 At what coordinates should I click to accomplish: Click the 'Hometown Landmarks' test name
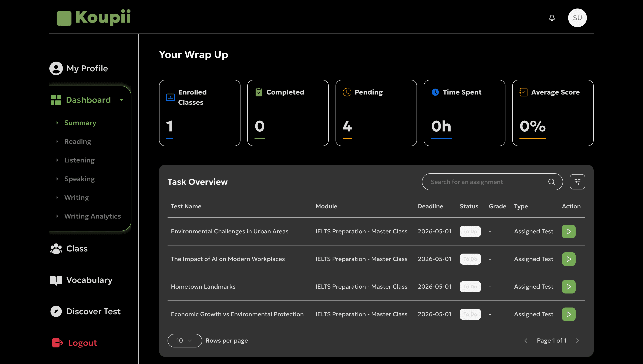click(x=203, y=286)
